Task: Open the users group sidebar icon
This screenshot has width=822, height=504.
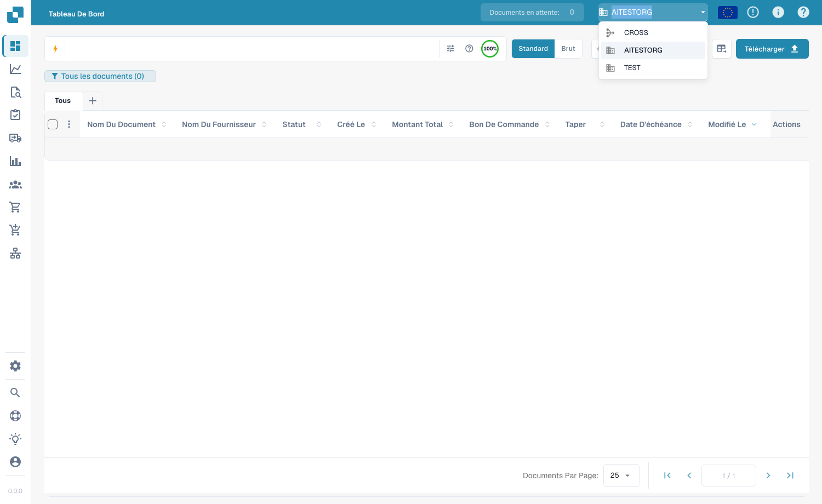Action: pos(15,185)
